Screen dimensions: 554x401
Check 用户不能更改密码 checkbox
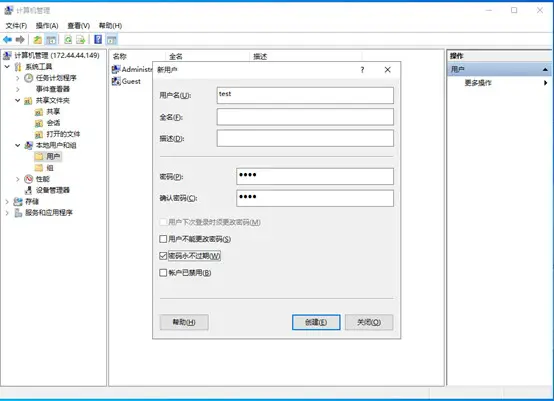click(x=163, y=239)
